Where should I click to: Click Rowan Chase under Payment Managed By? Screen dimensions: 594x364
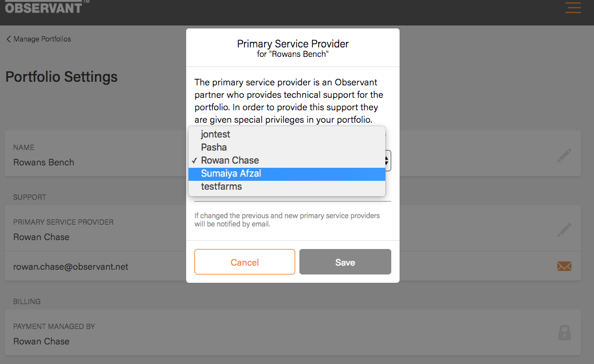coord(41,341)
